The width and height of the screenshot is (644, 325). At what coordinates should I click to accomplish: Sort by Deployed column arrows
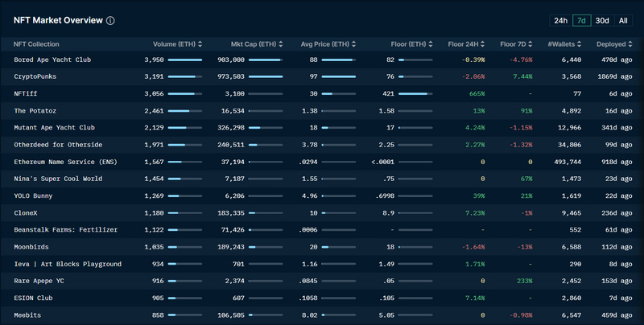coord(632,44)
